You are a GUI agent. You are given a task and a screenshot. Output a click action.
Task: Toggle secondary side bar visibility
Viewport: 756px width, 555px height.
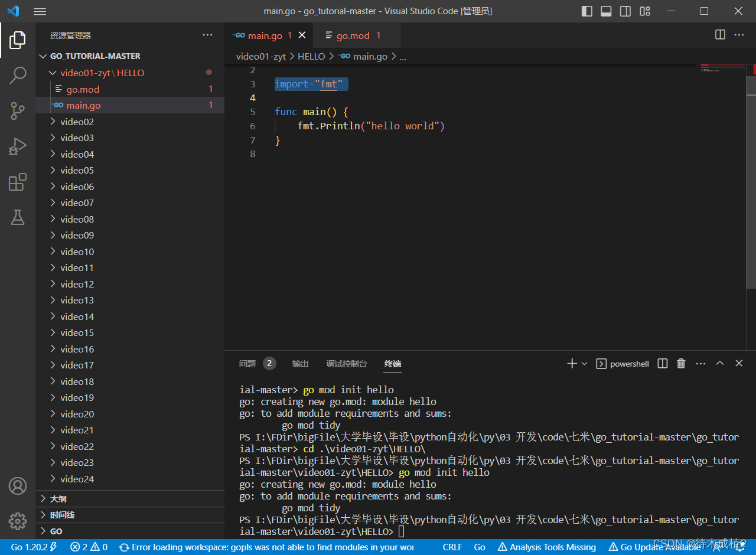click(625, 11)
